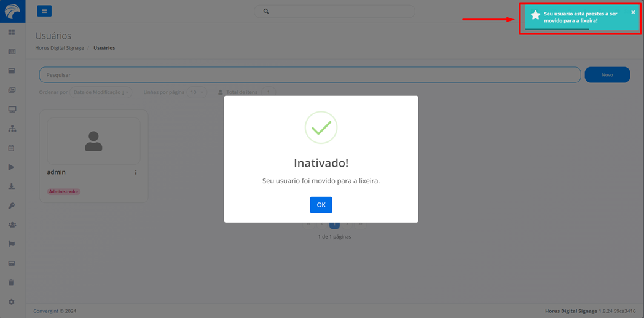Open the three-dot menu on admin card
The height and width of the screenshot is (318, 644).
click(x=136, y=172)
